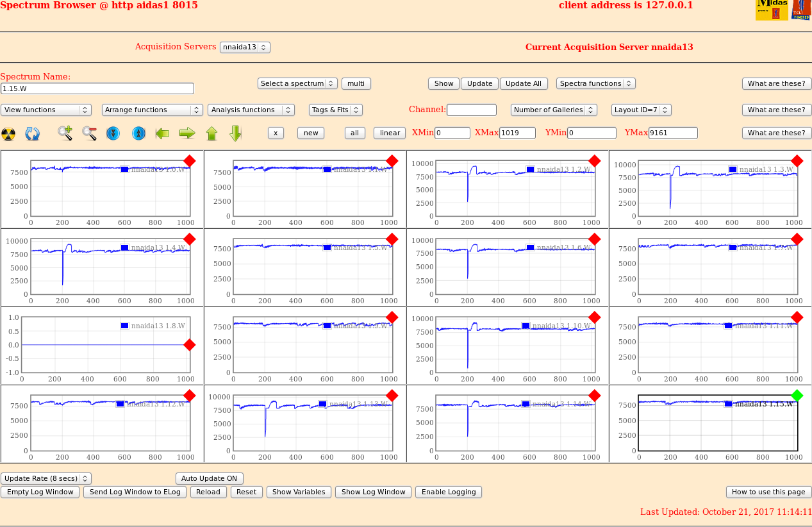Open the Spectra functions menu
The height and width of the screenshot is (527, 812).
[595, 83]
